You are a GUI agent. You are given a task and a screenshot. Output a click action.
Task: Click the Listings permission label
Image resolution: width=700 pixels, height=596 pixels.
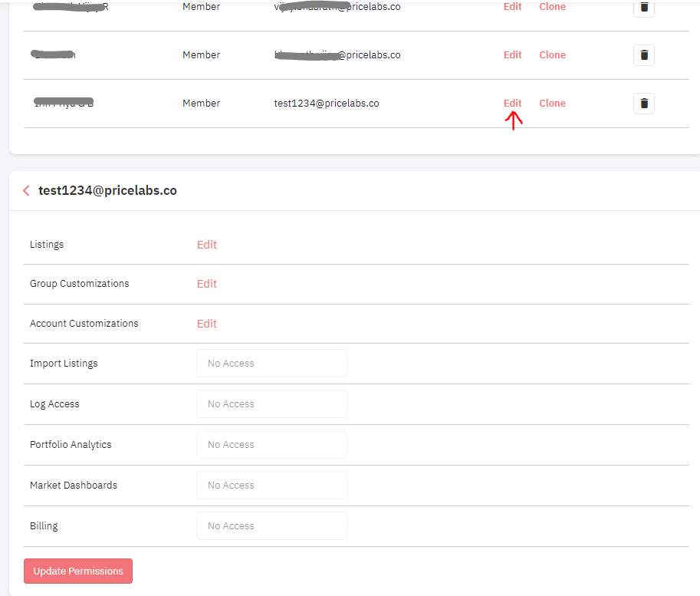pyautogui.click(x=47, y=245)
